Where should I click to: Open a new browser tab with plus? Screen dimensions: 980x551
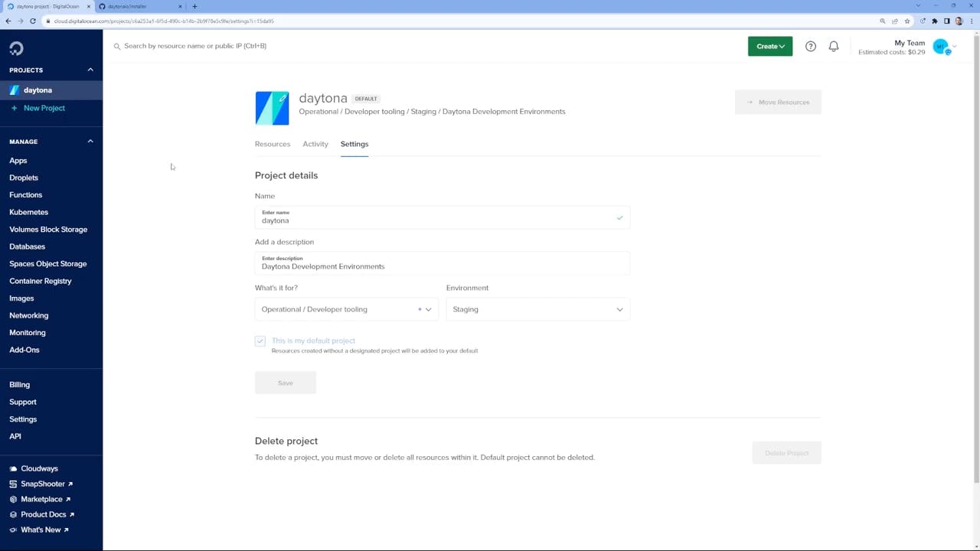(x=194, y=6)
